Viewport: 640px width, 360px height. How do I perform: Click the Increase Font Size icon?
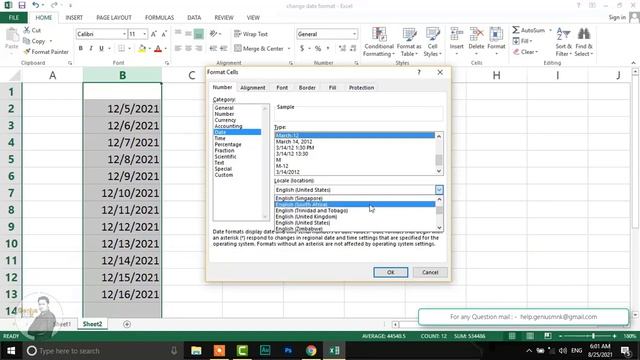pyautogui.click(x=153, y=34)
